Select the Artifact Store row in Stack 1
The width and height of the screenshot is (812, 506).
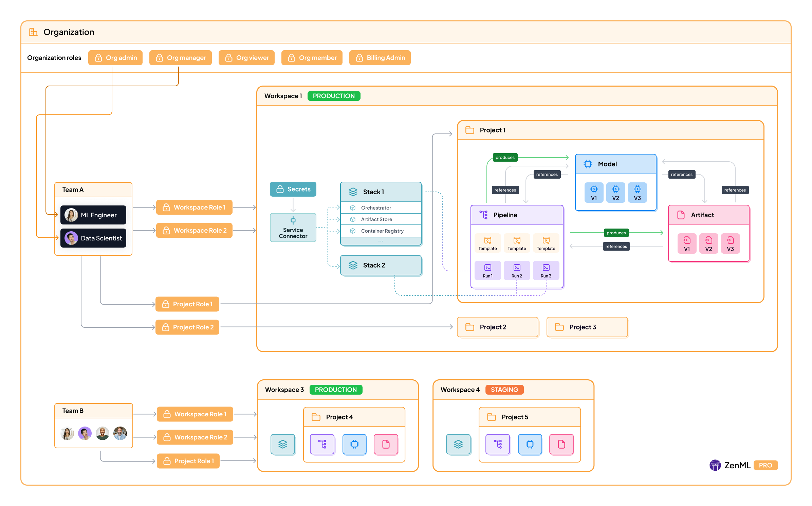381,219
